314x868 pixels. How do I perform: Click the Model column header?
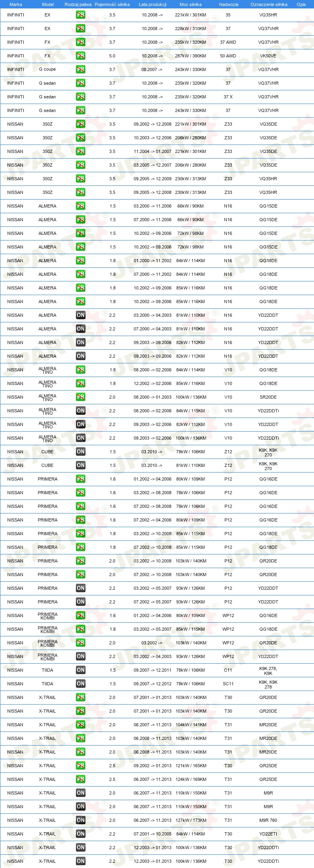48,4
